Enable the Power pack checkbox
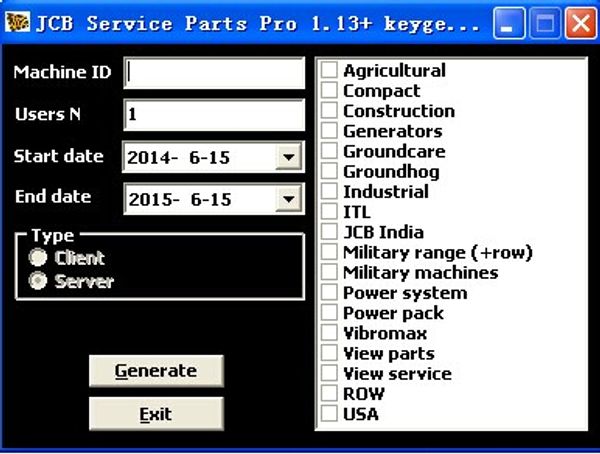The image size is (600, 454). coord(329,313)
